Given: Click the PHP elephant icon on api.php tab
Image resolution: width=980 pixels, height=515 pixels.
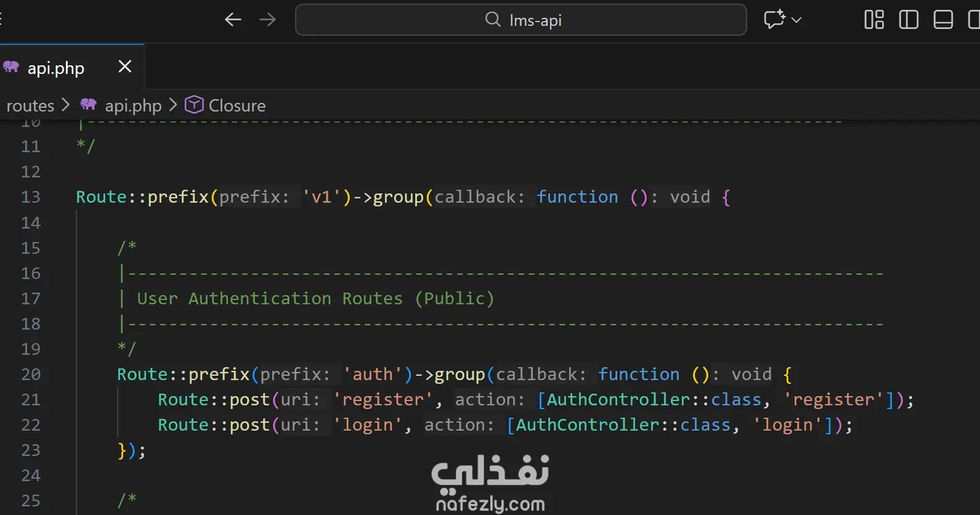Looking at the screenshot, I should [11, 67].
